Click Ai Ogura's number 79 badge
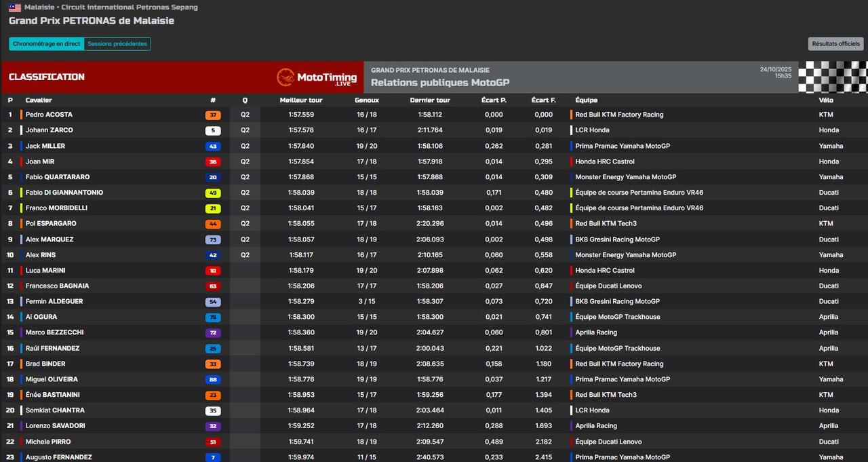This screenshot has width=868, height=462. tap(213, 317)
